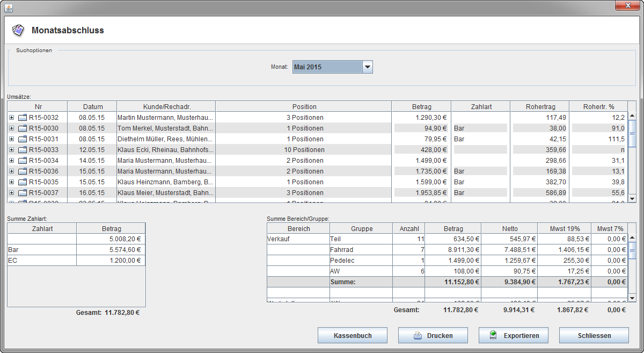This screenshot has width=644, height=353.
Task: Click the folder icon of invoice R15-0032
Action: point(23,118)
